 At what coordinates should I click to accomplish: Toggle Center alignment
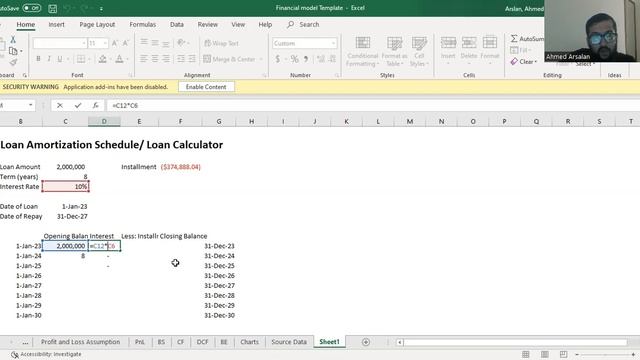(x=155, y=59)
